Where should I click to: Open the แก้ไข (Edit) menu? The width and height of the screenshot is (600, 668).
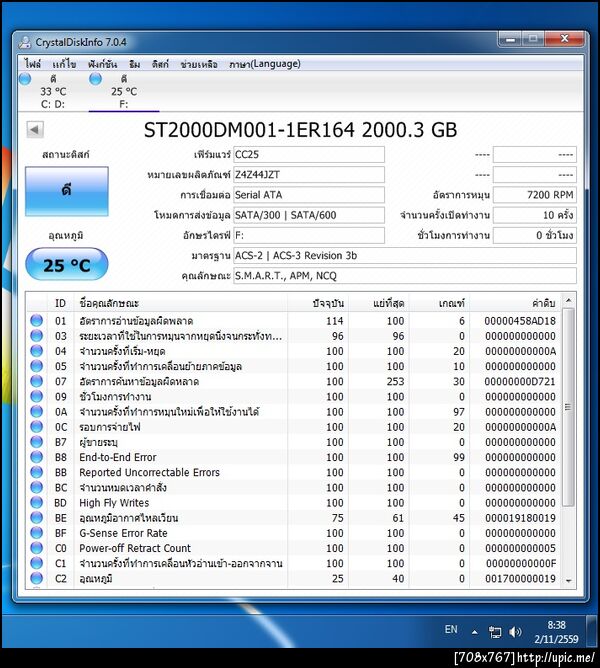pyautogui.click(x=64, y=64)
